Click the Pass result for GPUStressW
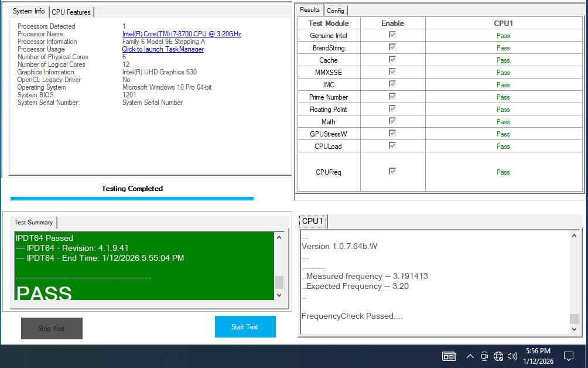588x368 pixels. (503, 134)
